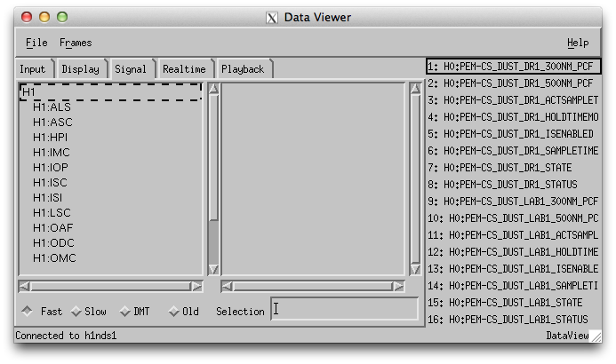This screenshot has width=616, height=364.
Task: Select the Fast radio button
Action: 28,312
